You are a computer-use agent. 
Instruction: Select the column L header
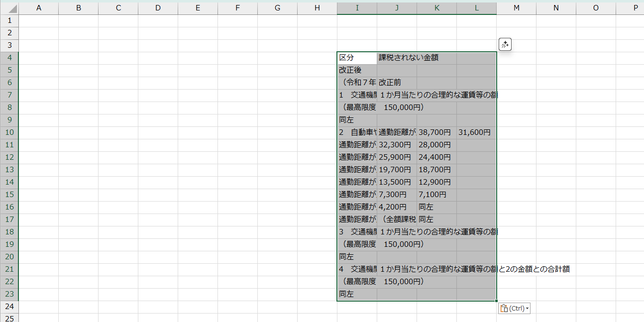(476, 8)
